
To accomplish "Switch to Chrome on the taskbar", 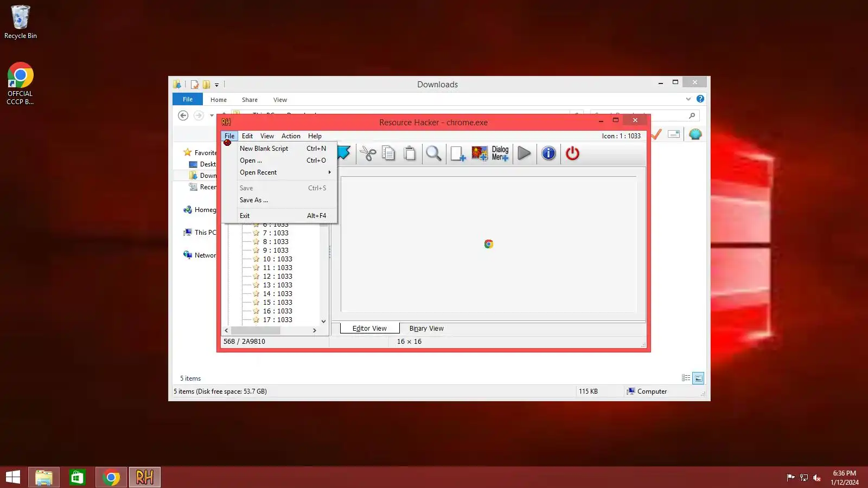I will pyautogui.click(x=111, y=477).
